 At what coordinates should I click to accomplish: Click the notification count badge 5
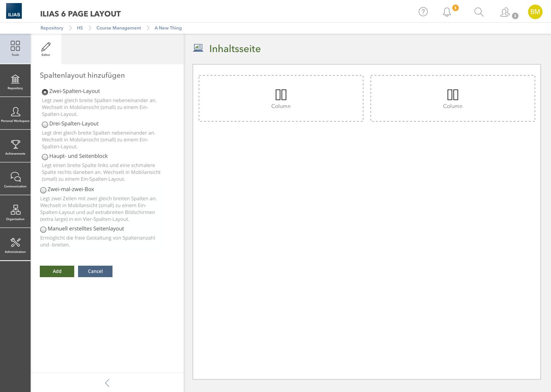(x=455, y=8)
